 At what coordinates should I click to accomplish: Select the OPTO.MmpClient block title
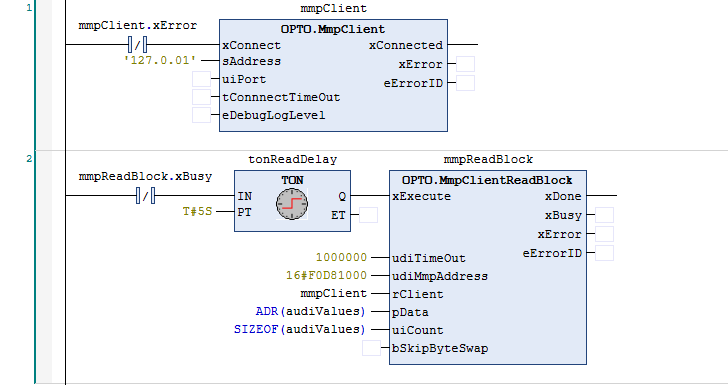pyautogui.click(x=333, y=29)
